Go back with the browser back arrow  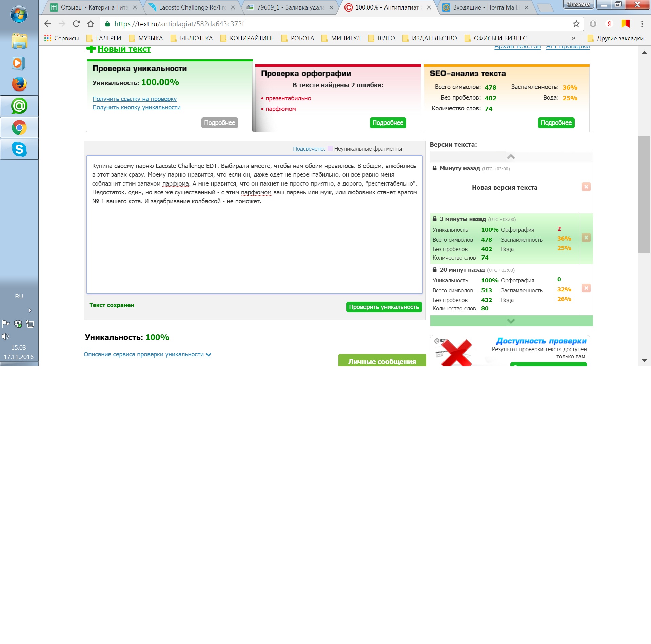click(48, 24)
